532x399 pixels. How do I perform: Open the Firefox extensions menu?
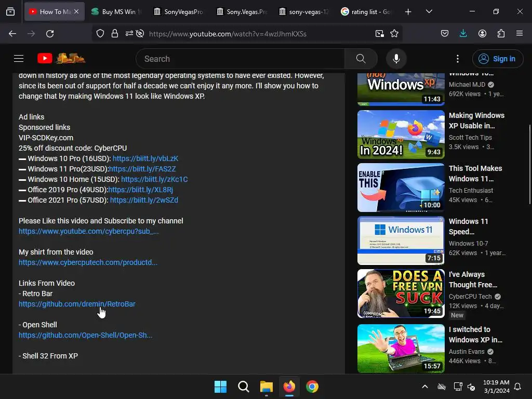point(501,34)
